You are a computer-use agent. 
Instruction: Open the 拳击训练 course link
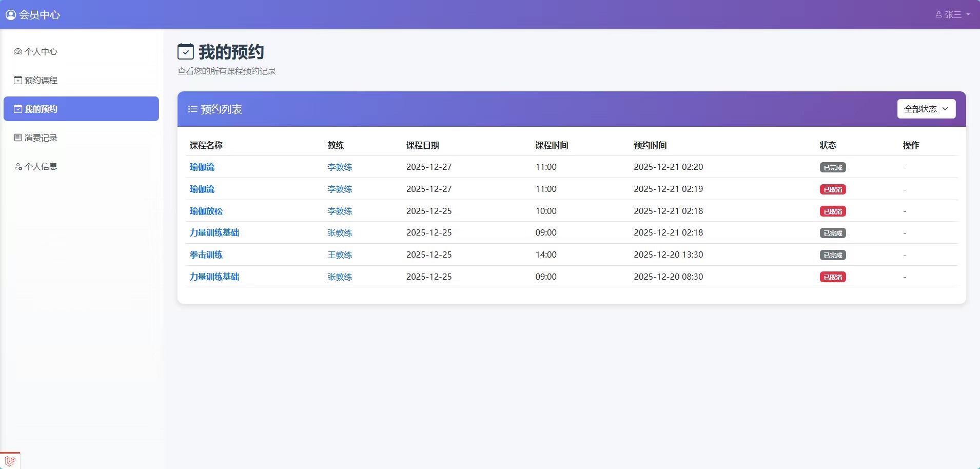coord(206,255)
